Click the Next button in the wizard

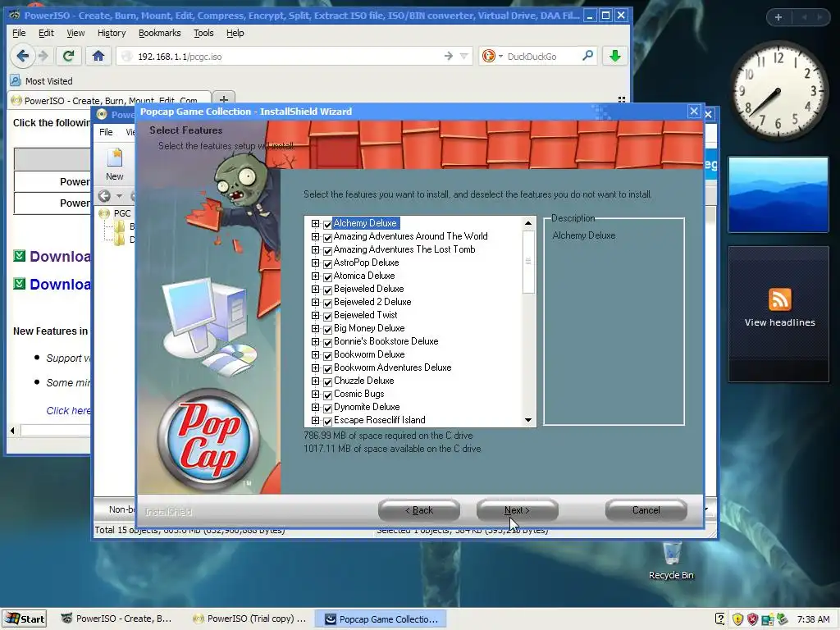[517, 510]
